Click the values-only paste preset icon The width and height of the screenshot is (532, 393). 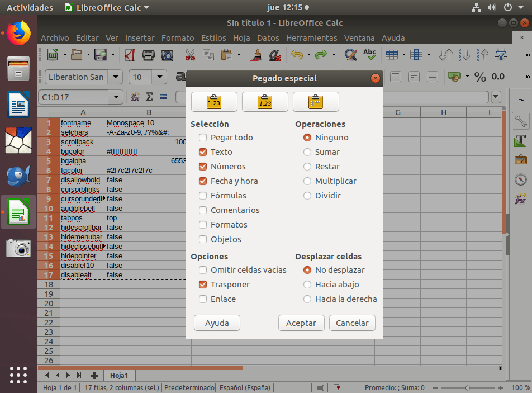214,102
